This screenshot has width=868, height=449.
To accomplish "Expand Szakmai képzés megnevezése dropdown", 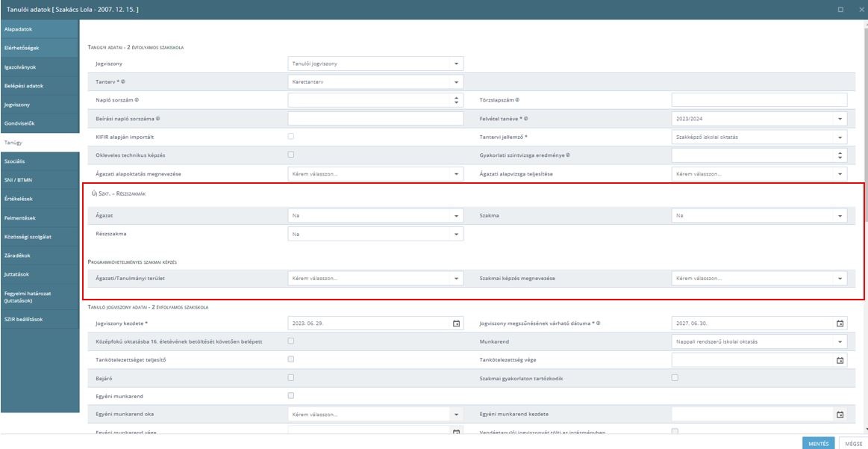I will [x=759, y=278].
